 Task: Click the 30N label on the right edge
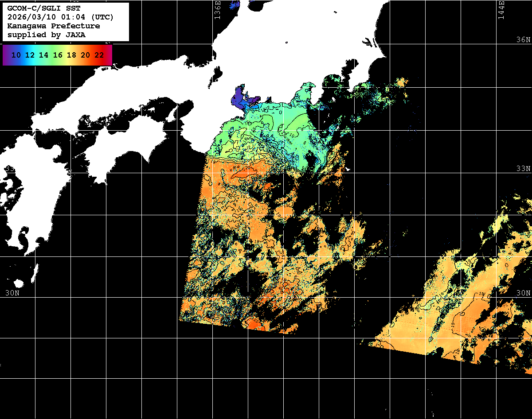point(523,293)
